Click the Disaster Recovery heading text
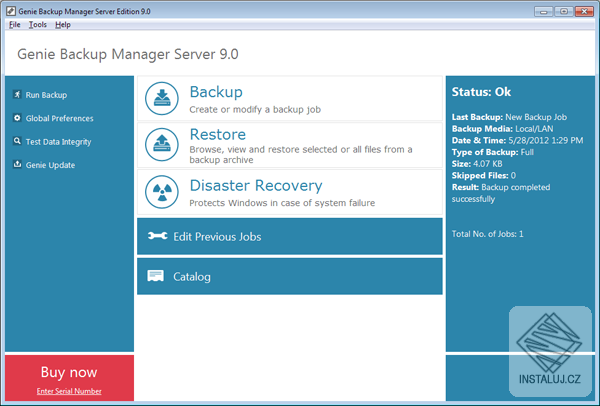The height and width of the screenshot is (406, 600). [256, 185]
